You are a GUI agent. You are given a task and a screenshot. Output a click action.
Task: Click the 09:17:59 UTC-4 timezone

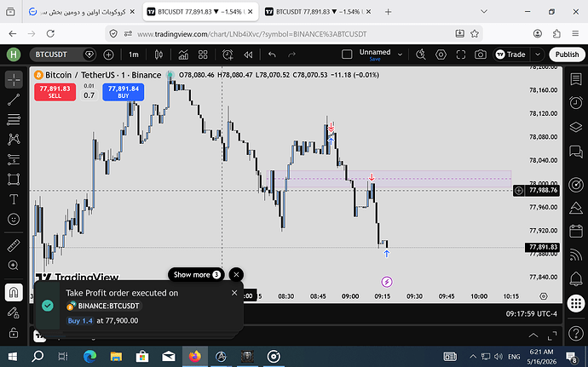532,313
